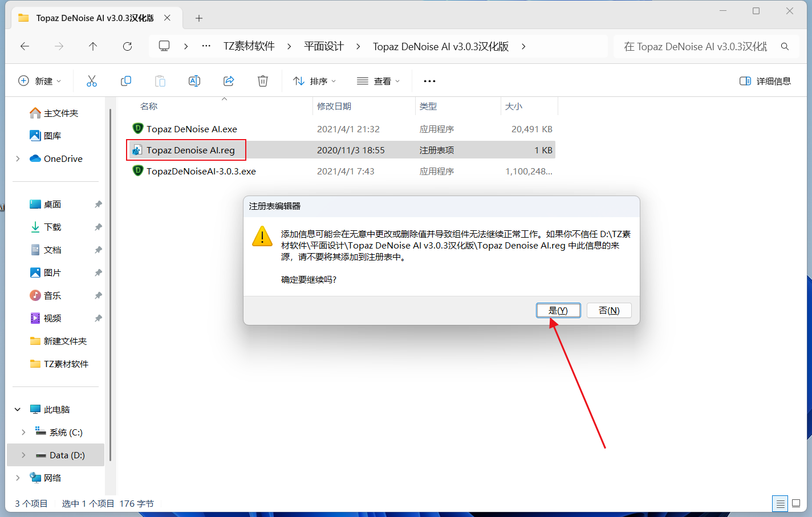Click Topaz DeNoise AI v3.0.3汉化版 breadcrumb

pos(441,46)
